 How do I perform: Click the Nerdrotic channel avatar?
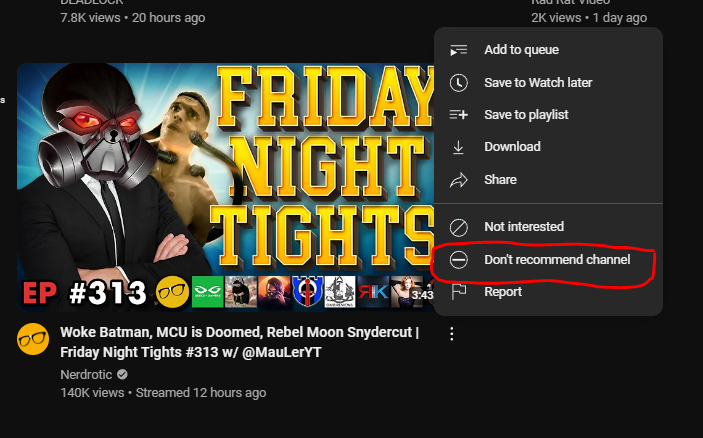pos(33,339)
